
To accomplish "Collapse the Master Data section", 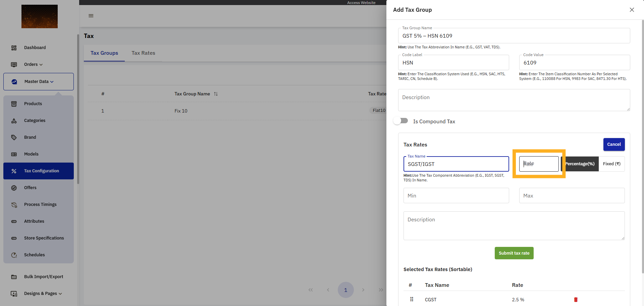I will point(39,82).
